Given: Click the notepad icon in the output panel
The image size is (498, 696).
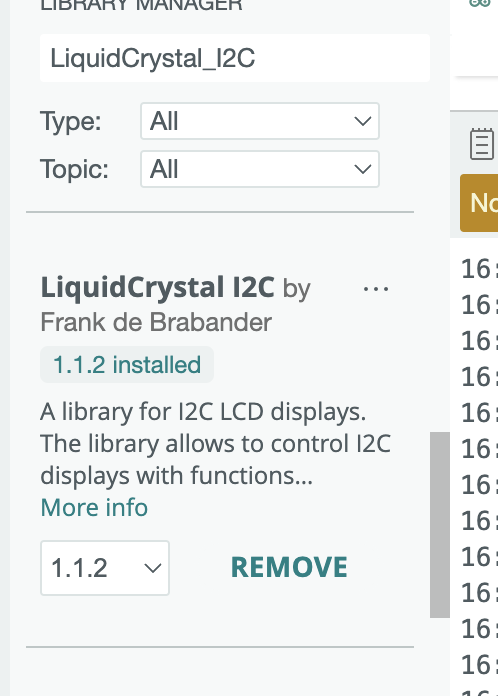Looking at the screenshot, I should coord(482,144).
